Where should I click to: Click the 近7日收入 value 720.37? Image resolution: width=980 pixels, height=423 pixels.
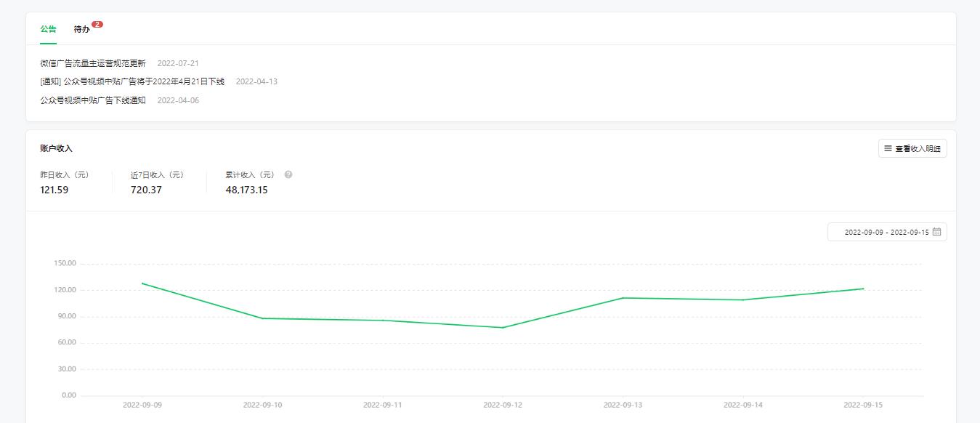coord(146,190)
